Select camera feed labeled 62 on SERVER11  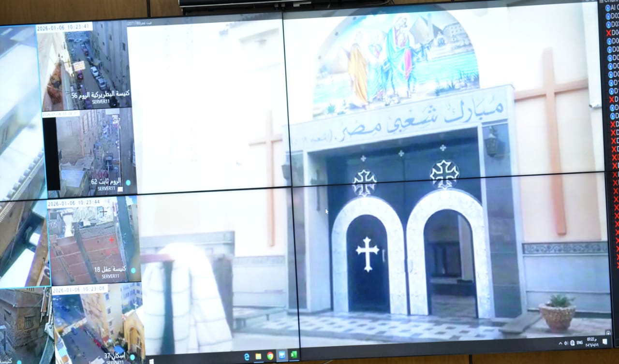89,151
